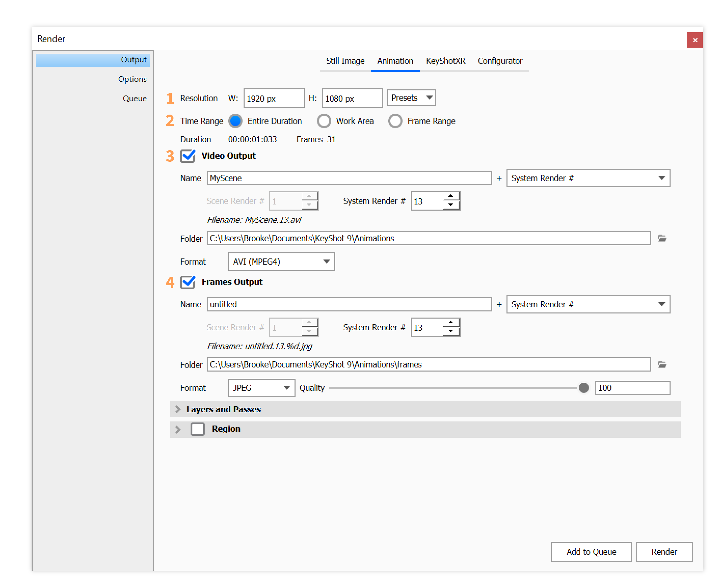Click the Frames 31 count text

point(316,140)
